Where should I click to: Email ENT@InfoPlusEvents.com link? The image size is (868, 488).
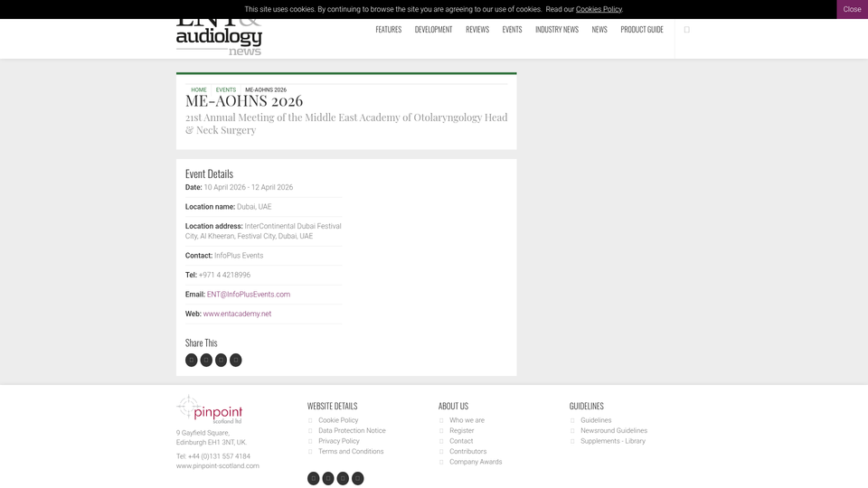[x=249, y=295]
